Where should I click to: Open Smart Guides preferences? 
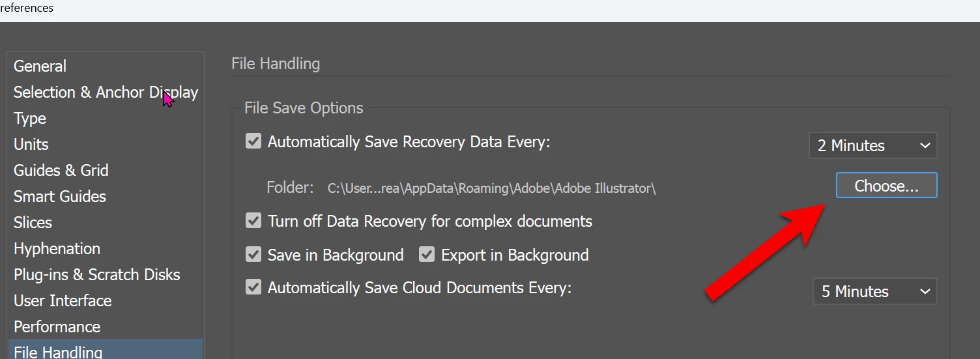60,197
